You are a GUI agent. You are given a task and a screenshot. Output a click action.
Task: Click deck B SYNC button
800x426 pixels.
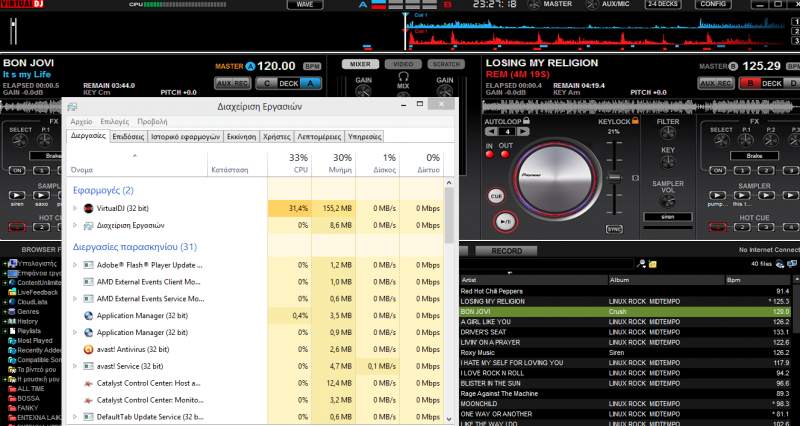(x=614, y=230)
